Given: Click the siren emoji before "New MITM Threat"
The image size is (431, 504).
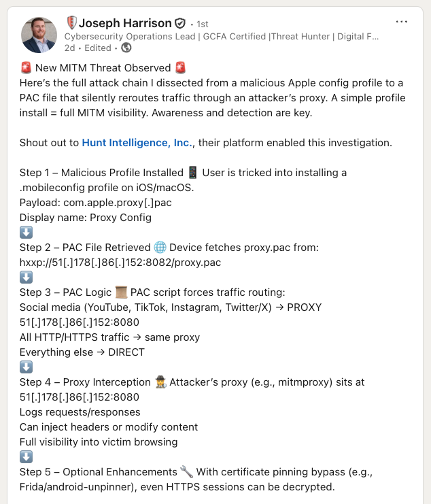Looking at the screenshot, I should pyautogui.click(x=26, y=67).
